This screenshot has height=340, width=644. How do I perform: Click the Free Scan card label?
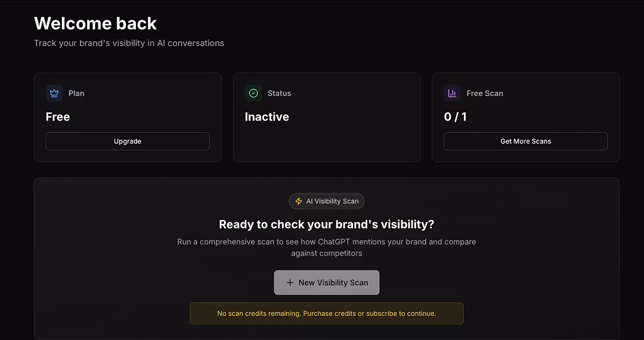[x=485, y=93]
